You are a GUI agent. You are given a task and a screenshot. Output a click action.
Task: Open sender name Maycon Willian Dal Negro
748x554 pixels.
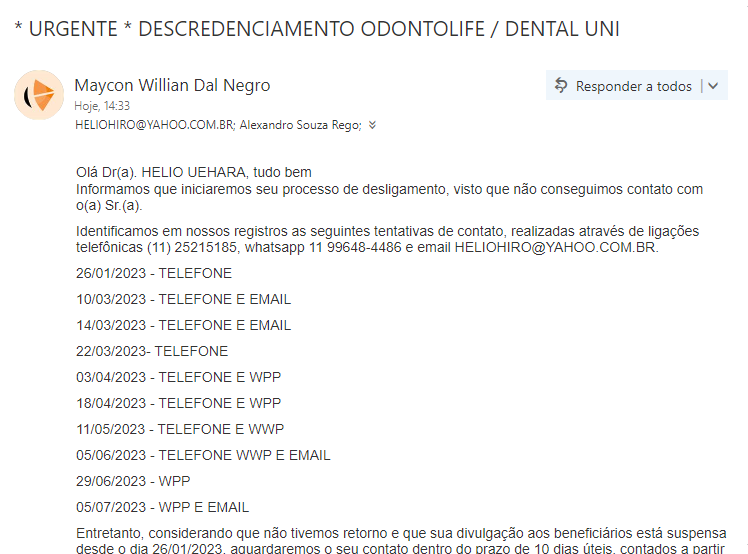(172, 85)
